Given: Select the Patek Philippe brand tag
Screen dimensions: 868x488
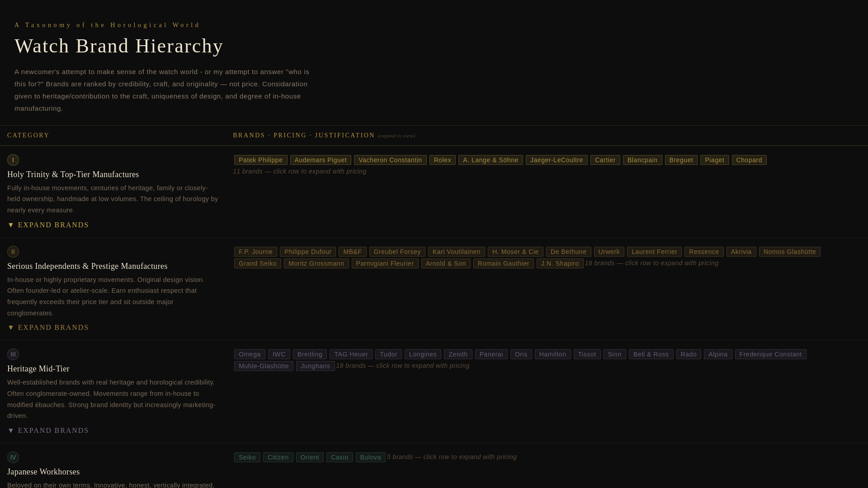Looking at the screenshot, I should [x=261, y=160].
